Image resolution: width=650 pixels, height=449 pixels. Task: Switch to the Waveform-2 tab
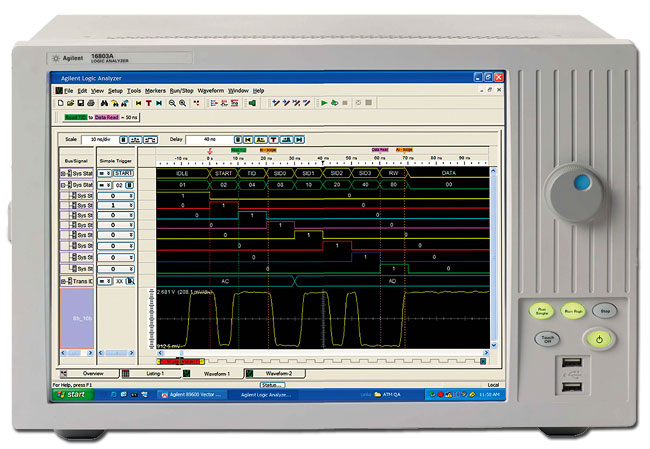pyautogui.click(x=278, y=373)
